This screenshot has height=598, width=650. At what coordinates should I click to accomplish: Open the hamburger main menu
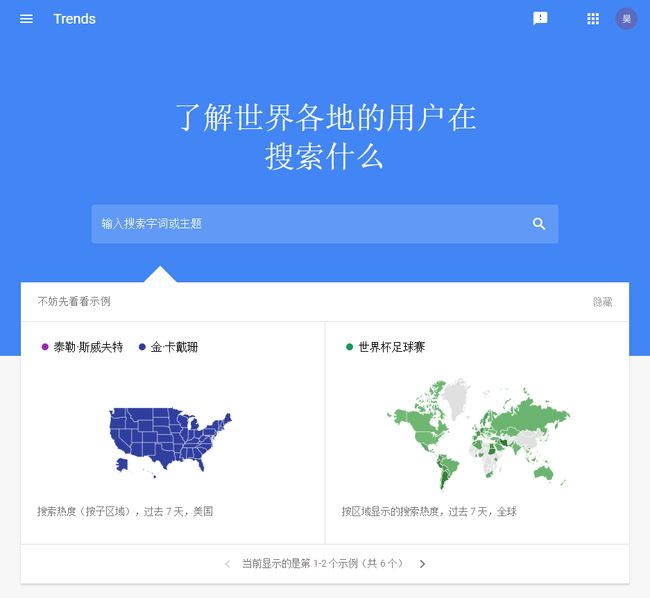click(x=26, y=19)
